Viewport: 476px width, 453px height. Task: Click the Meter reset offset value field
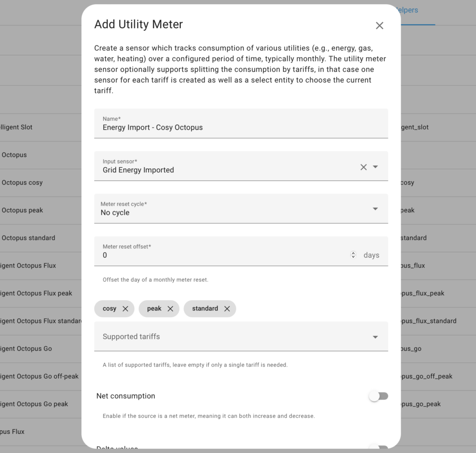[225, 255]
